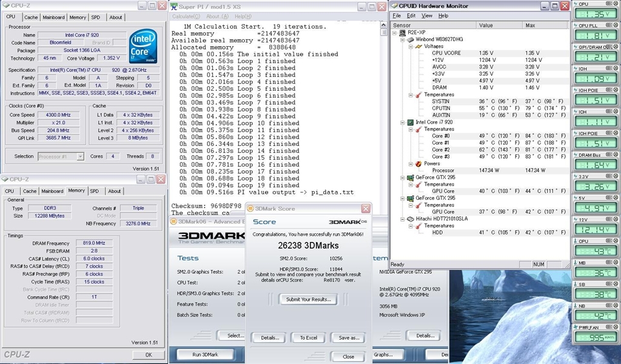This screenshot has height=364, width=621.
Task: Open Cache tab in upper CPU-Z window
Action: pos(31,18)
